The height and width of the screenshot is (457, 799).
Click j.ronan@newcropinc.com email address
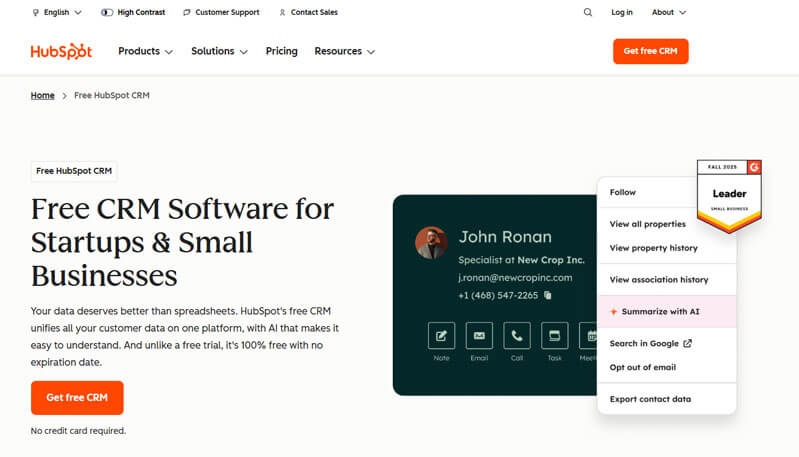coord(515,278)
